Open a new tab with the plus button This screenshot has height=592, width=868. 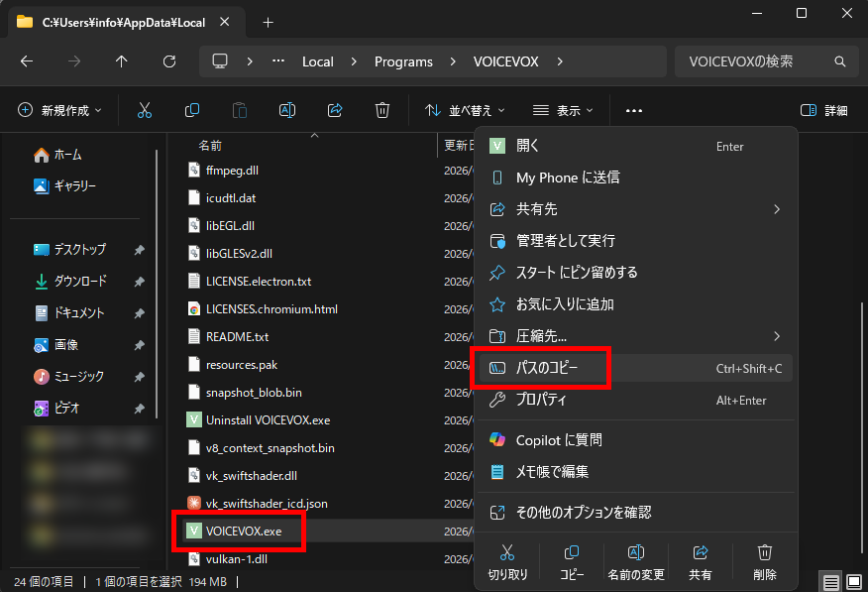coord(268,22)
